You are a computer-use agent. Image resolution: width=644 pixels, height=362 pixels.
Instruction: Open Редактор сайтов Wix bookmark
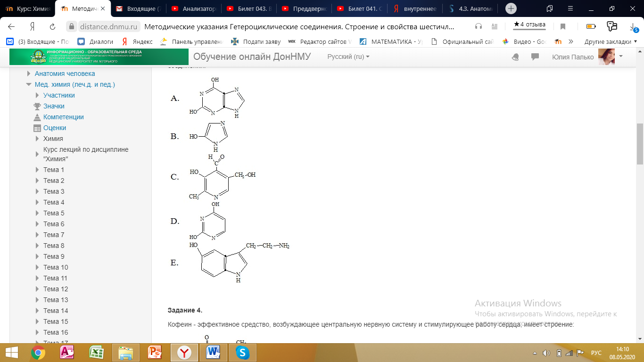coord(320,41)
